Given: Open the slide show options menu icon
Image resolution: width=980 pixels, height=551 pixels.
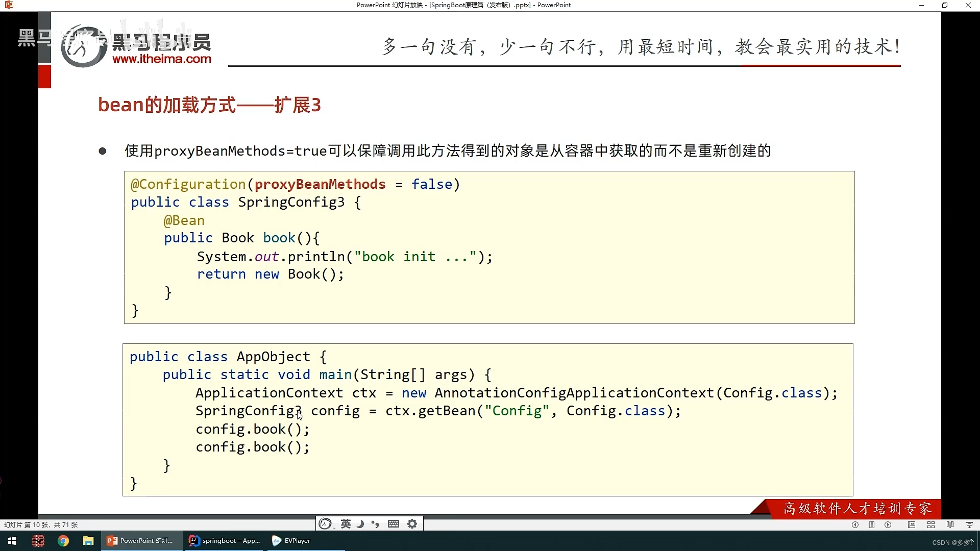Looking at the screenshot, I should (872, 524).
